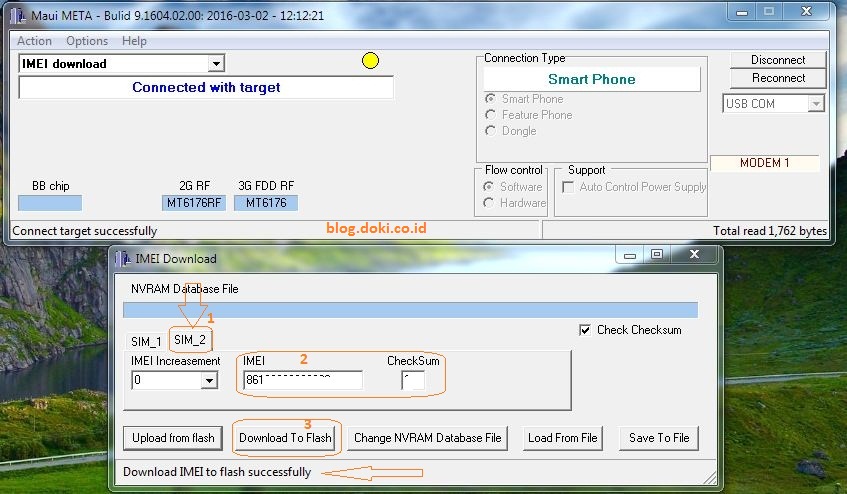This screenshot has height=494, width=847.
Task: Toggle Auto Control Power Supply checkbox
Action: point(568,187)
